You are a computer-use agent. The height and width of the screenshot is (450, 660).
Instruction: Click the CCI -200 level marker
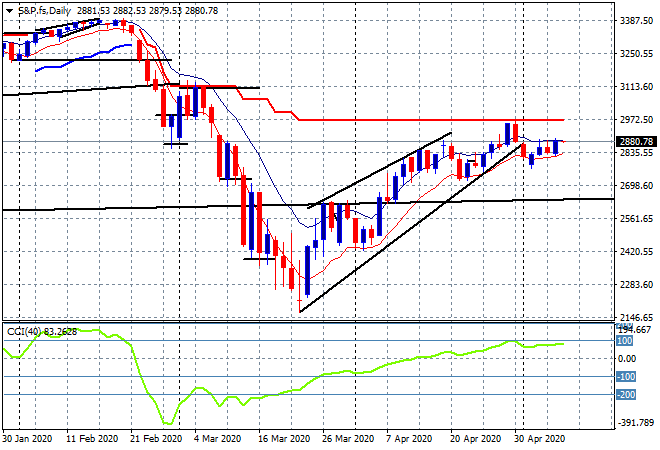[626, 395]
